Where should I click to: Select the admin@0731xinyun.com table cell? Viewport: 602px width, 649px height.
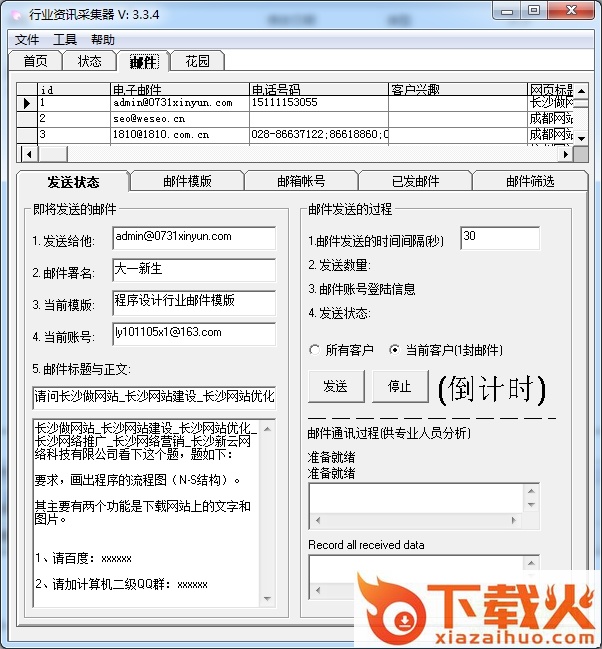(180, 103)
